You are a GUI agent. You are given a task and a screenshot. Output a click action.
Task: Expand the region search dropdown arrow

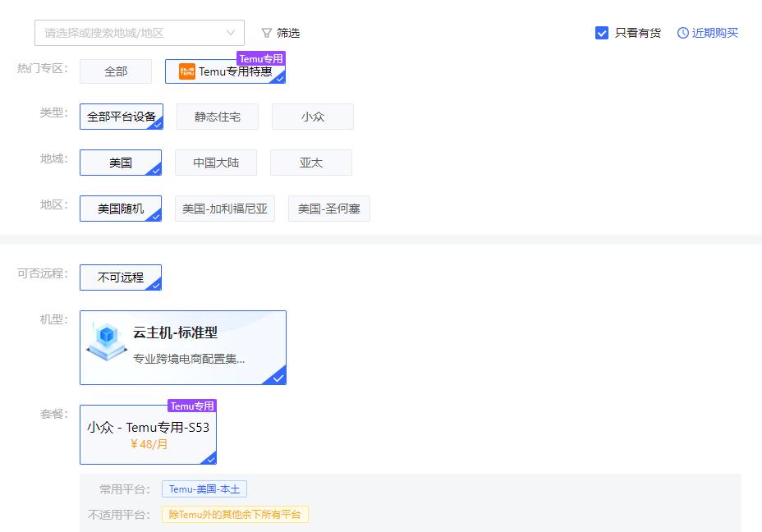pos(231,33)
